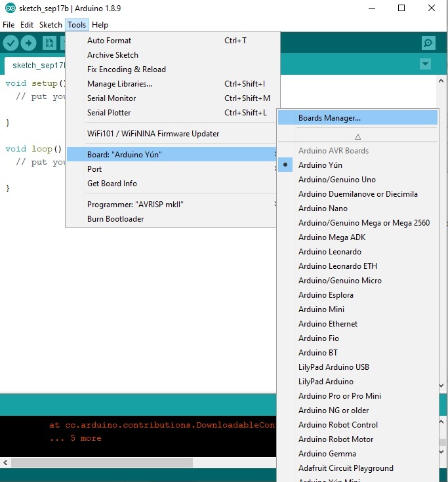Viewport: 448px width, 482px height.
Task: Click the console scrollbar down arrow
Action: [x=442, y=452]
